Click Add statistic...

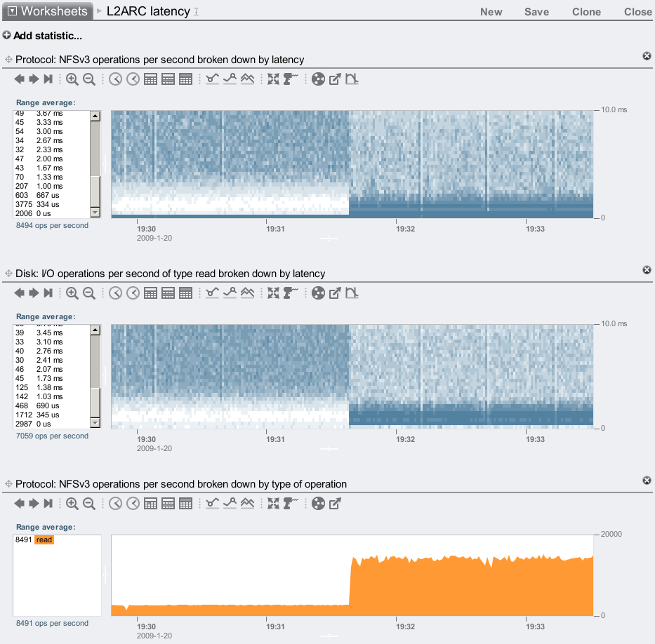pos(42,36)
